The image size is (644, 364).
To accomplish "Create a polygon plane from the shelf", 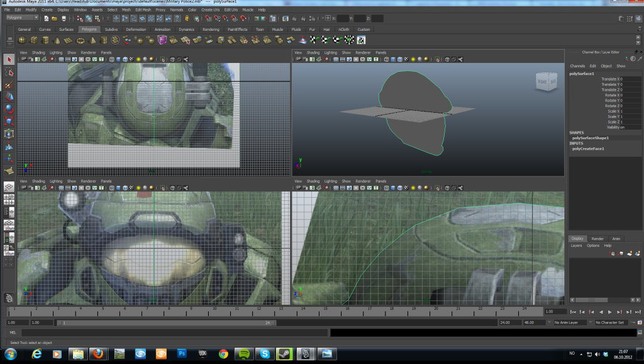I will click(69, 40).
